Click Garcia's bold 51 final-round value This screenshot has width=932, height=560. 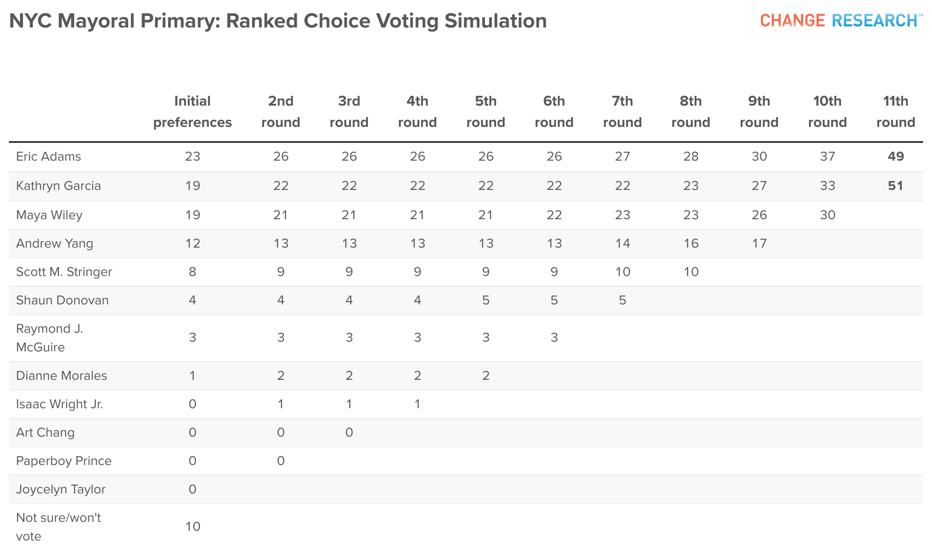[x=896, y=185]
